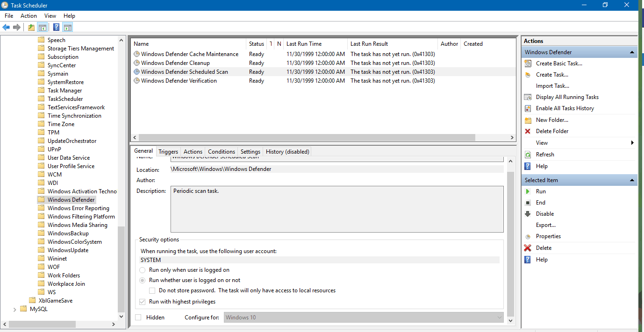Click the green Run arrow icon

[528, 191]
